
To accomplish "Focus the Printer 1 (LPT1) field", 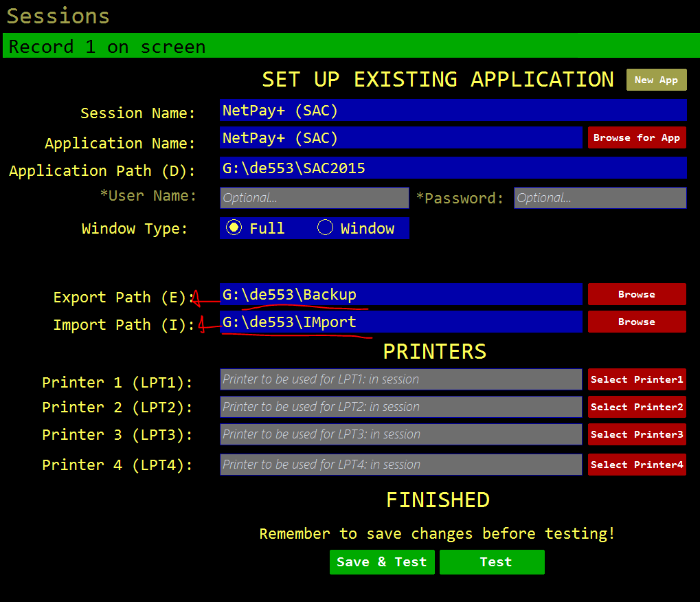I will (401, 379).
